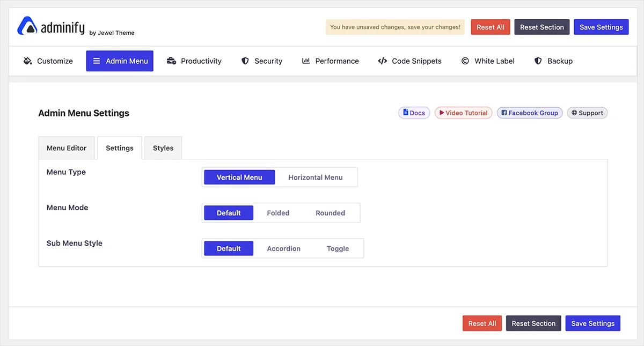
Task: Open the Backup section
Action: click(554, 61)
